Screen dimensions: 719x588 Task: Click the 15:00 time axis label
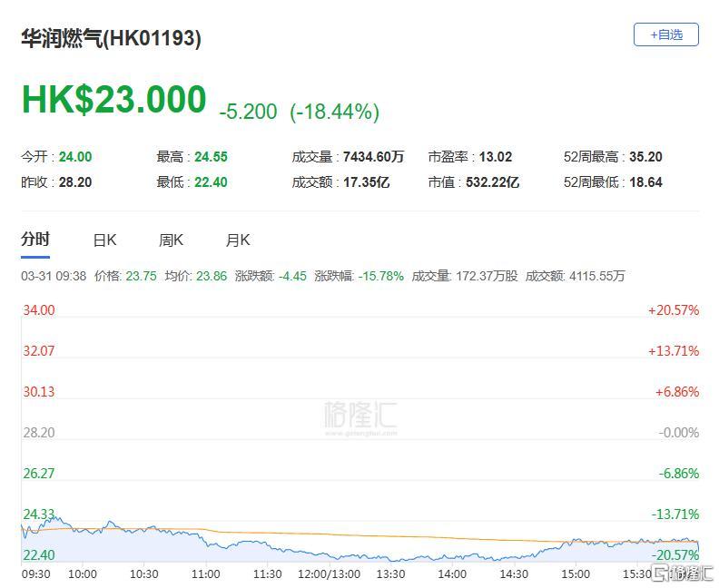point(576,574)
